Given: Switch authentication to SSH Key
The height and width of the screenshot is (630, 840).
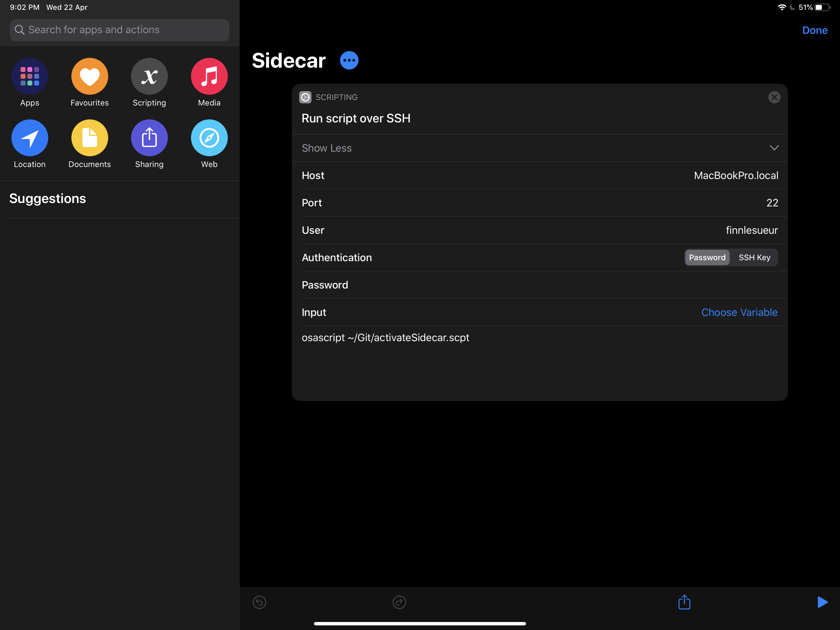Looking at the screenshot, I should pyautogui.click(x=754, y=257).
